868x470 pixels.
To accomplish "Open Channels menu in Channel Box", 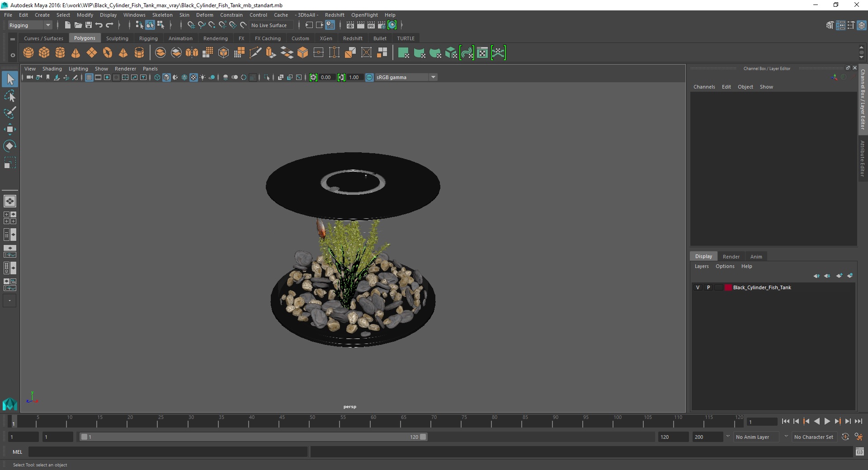I will pos(704,87).
